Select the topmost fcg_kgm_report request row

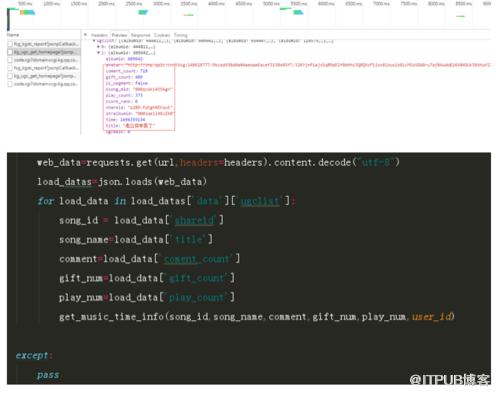click(x=43, y=44)
